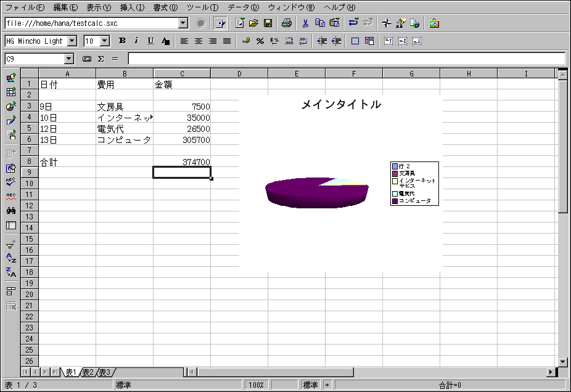Click the percent number format icon

(x=260, y=41)
